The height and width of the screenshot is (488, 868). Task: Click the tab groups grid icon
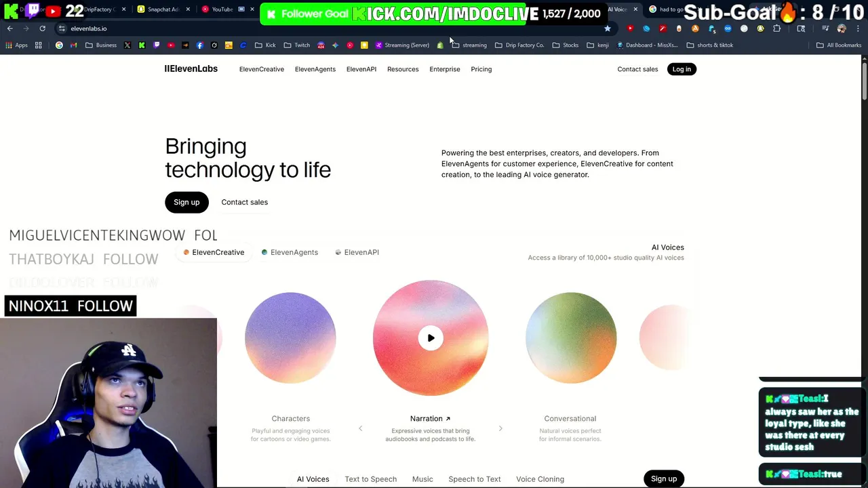click(39, 45)
